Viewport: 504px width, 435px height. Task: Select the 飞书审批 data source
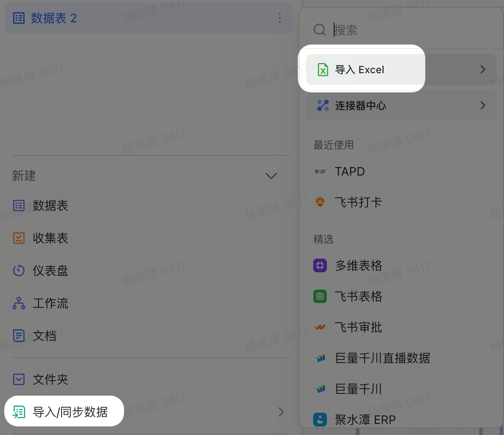(358, 327)
